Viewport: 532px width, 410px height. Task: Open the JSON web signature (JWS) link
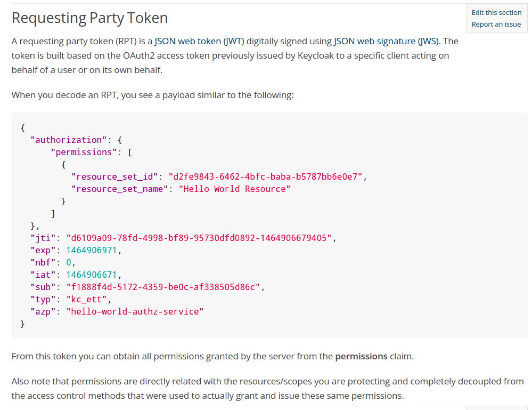387,41
